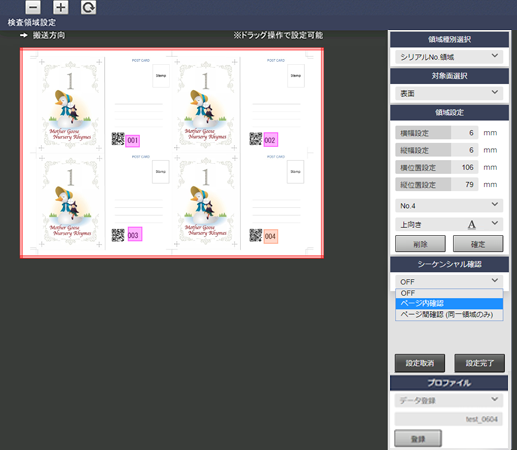Select the orientation letter A icon
The width and height of the screenshot is (517, 450).
471,225
